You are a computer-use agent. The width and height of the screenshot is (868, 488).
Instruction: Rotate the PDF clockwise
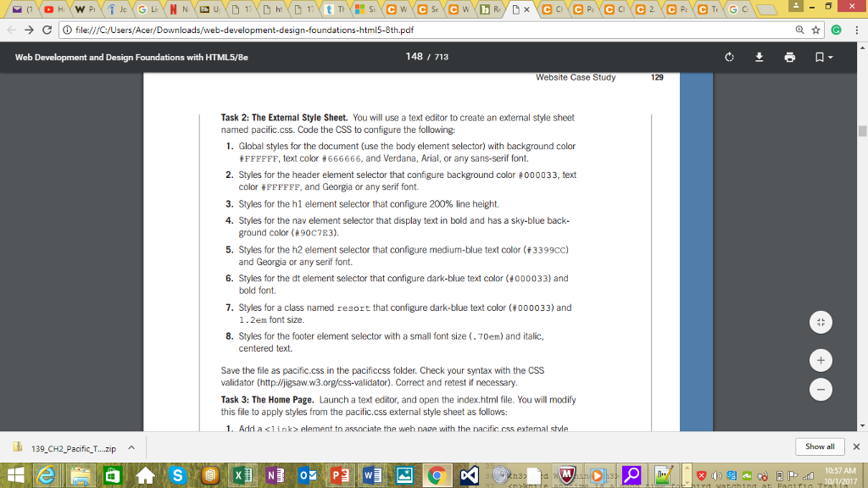tap(729, 57)
